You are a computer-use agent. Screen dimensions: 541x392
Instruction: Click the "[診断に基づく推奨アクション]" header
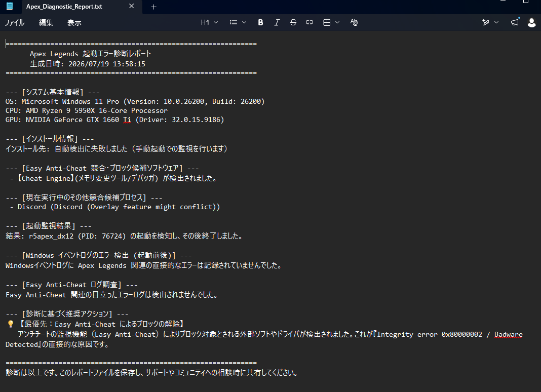(67, 314)
